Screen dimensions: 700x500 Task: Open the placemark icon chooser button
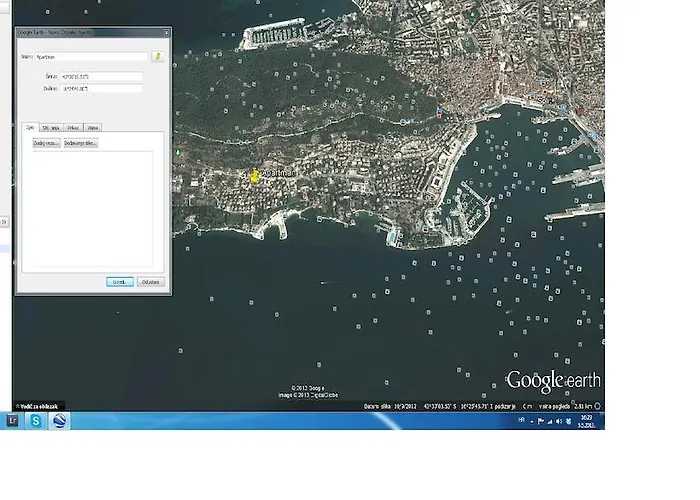[x=157, y=57]
